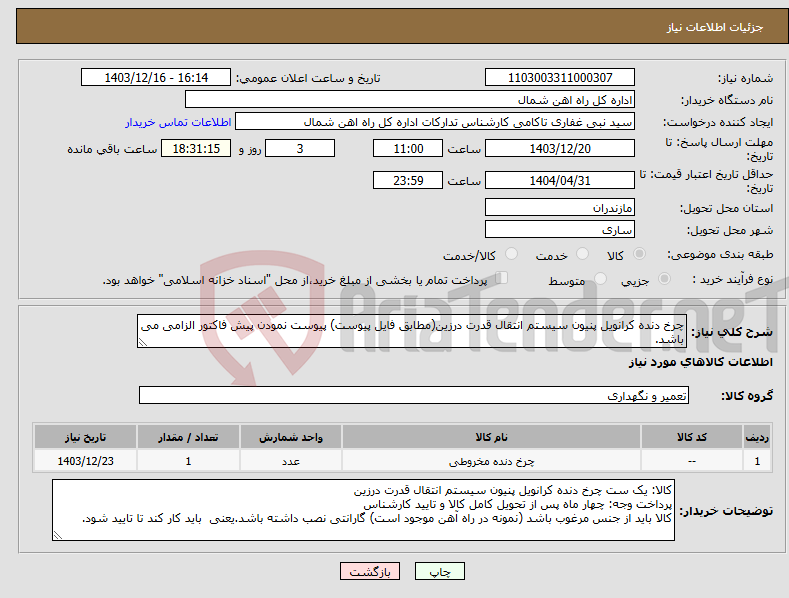Click the نام کالا column header
The width and height of the screenshot is (789, 598).
point(491,437)
